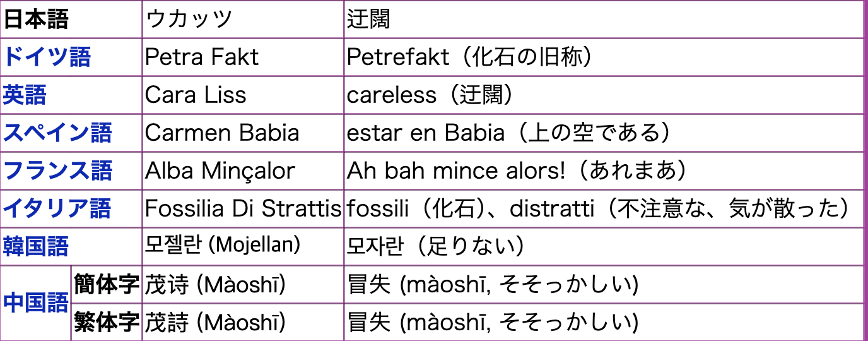Open the フランス語 link
868x341 pixels.
[58, 171]
